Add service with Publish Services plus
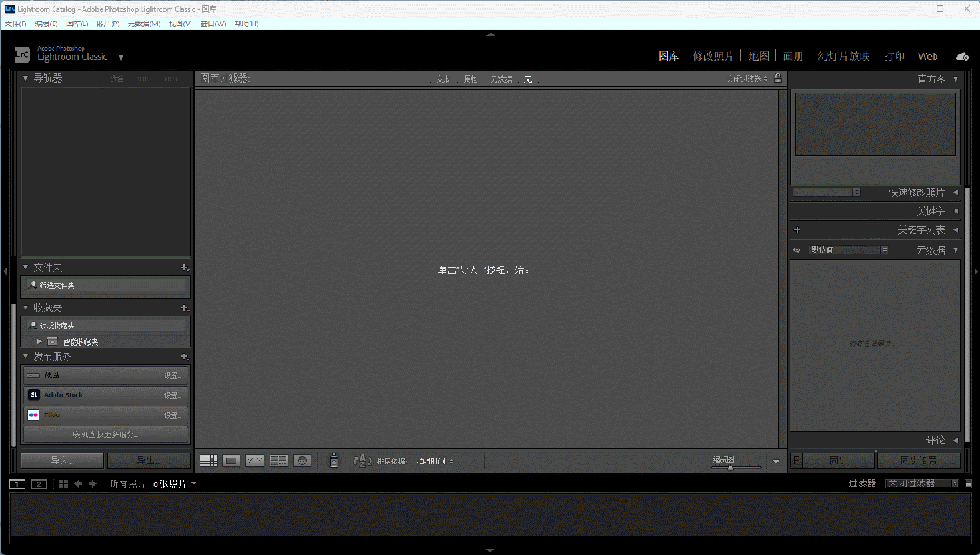The width and height of the screenshot is (980, 555). click(184, 356)
